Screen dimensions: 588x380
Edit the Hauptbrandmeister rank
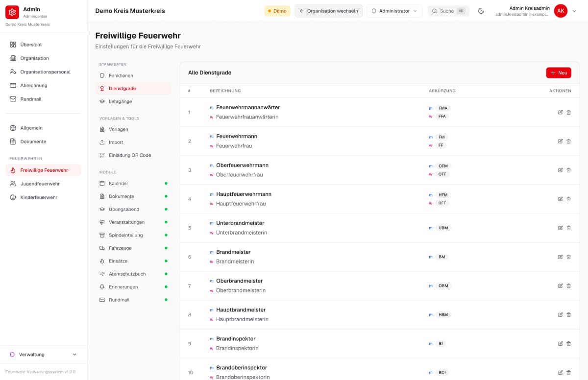click(561, 314)
